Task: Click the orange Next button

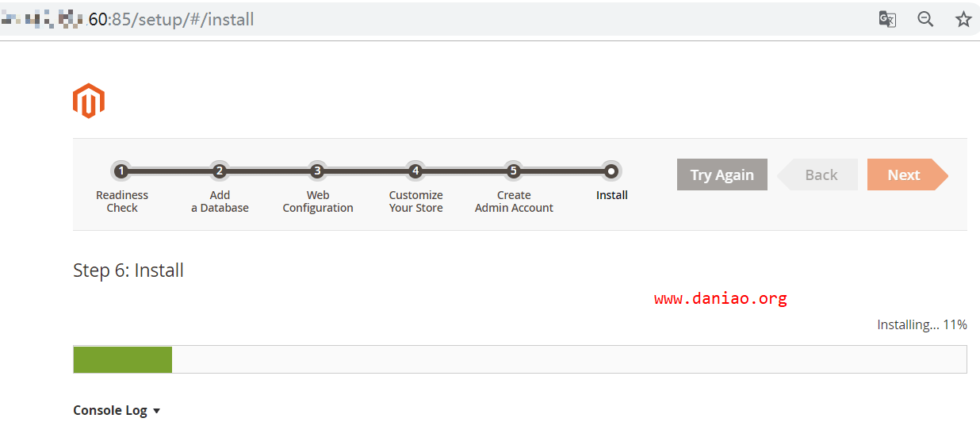Action: (x=907, y=175)
